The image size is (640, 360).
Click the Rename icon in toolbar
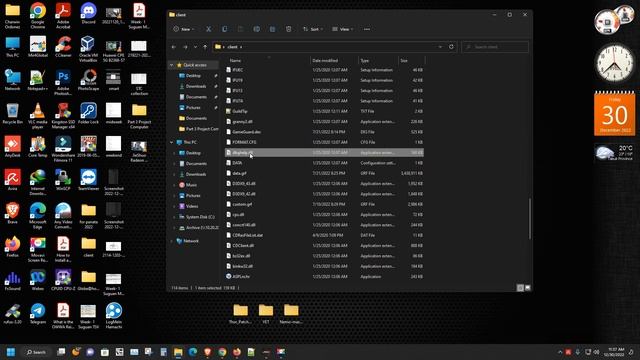click(256, 29)
